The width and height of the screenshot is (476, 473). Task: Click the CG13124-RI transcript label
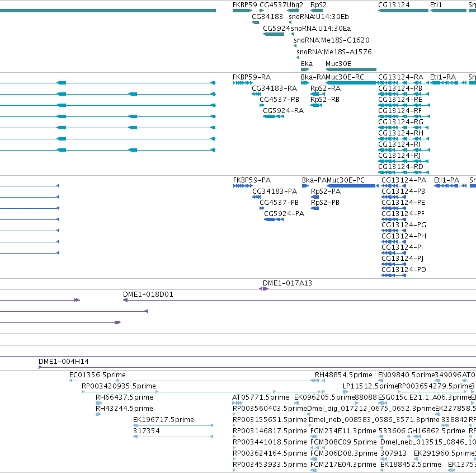pos(399,144)
